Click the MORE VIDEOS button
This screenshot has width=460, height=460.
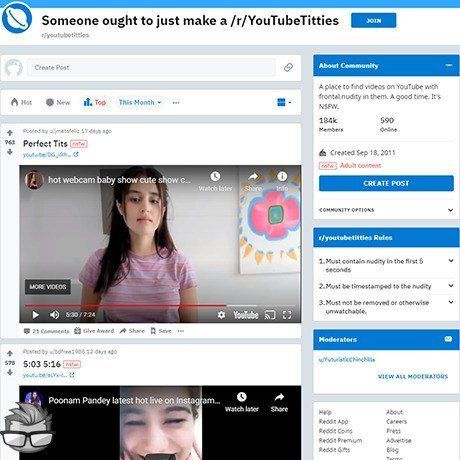point(48,287)
